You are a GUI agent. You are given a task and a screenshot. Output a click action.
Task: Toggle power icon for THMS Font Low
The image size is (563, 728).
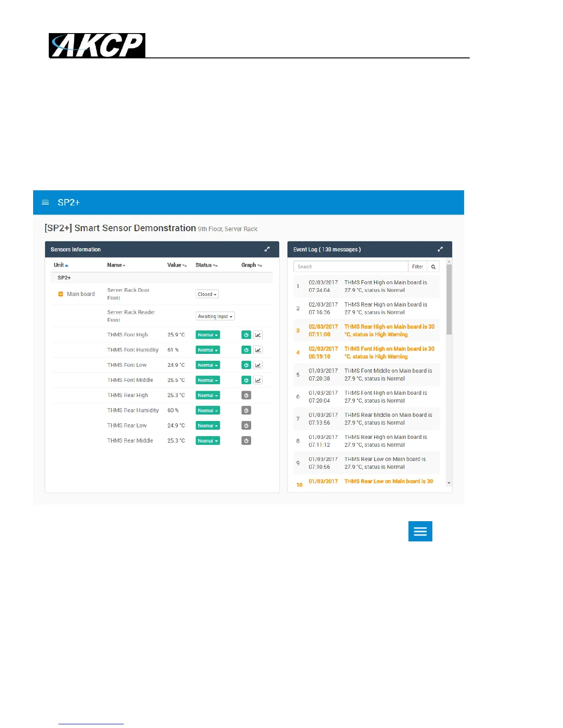[x=246, y=365]
